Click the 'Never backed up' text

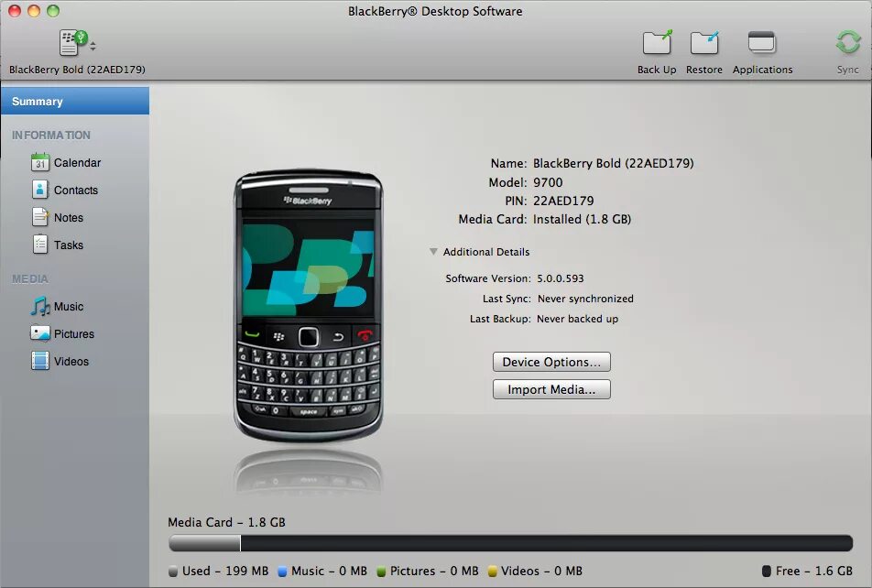577,319
